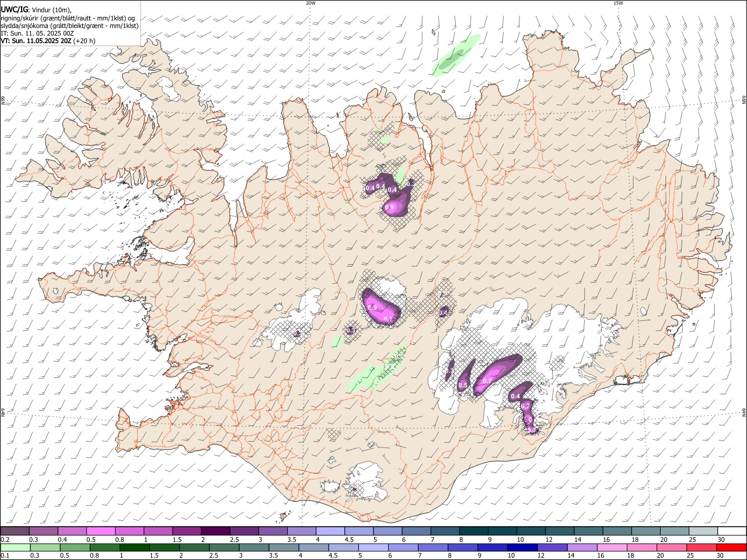Pick the upper-row legend swatch labeled 6
Viewport: 747px width, 560px height.
click(416, 531)
